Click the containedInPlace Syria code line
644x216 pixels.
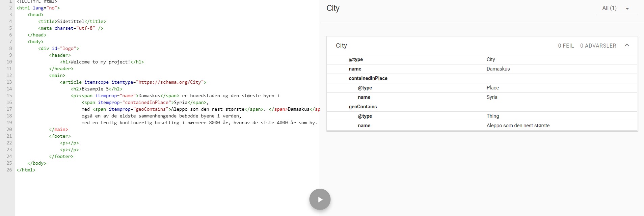[145, 102]
